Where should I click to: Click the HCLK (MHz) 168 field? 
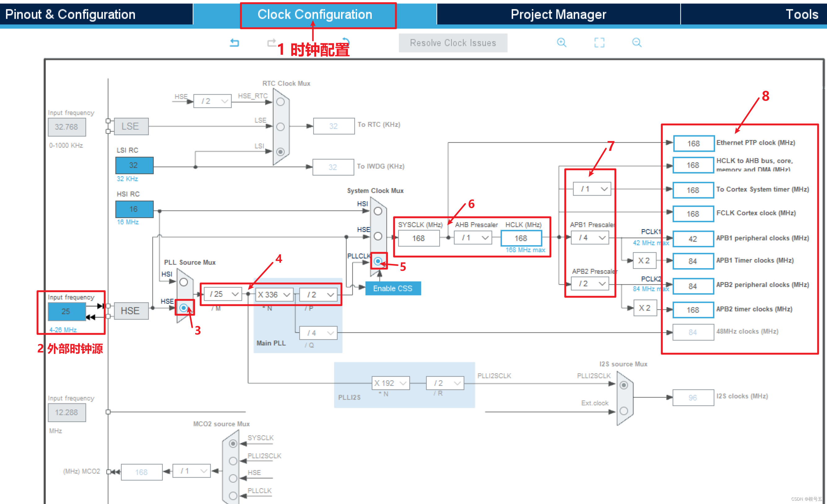click(x=521, y=238)
